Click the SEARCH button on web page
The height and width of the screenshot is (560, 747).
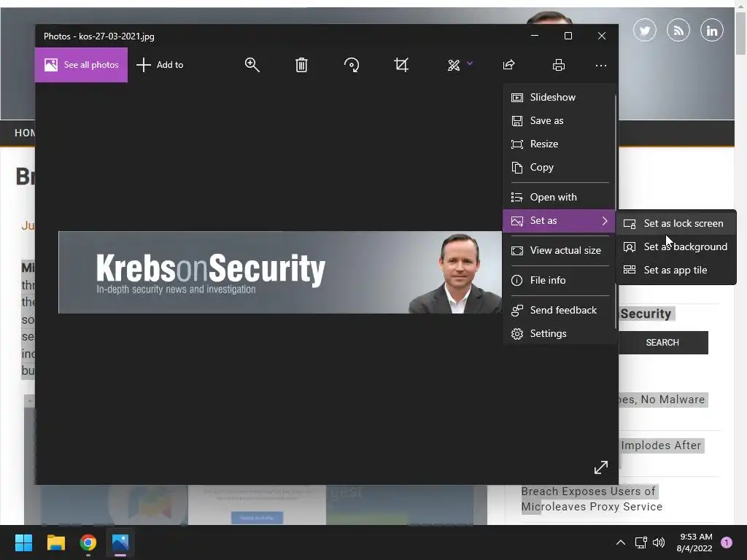[662, 343]
